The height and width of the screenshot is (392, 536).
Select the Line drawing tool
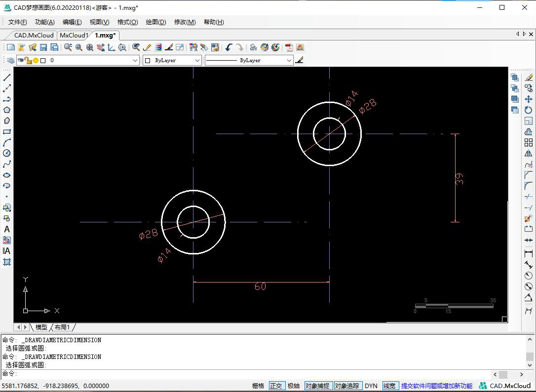(x=7, y=77)
